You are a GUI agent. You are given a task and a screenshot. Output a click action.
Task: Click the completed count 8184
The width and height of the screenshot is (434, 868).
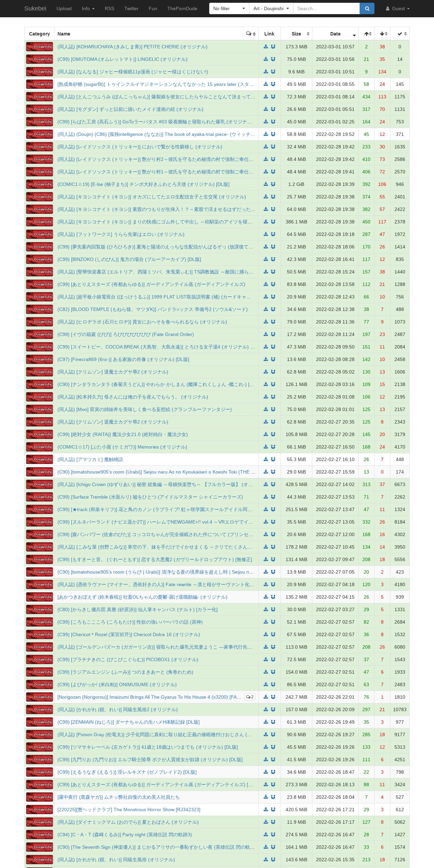pos(400,522)
